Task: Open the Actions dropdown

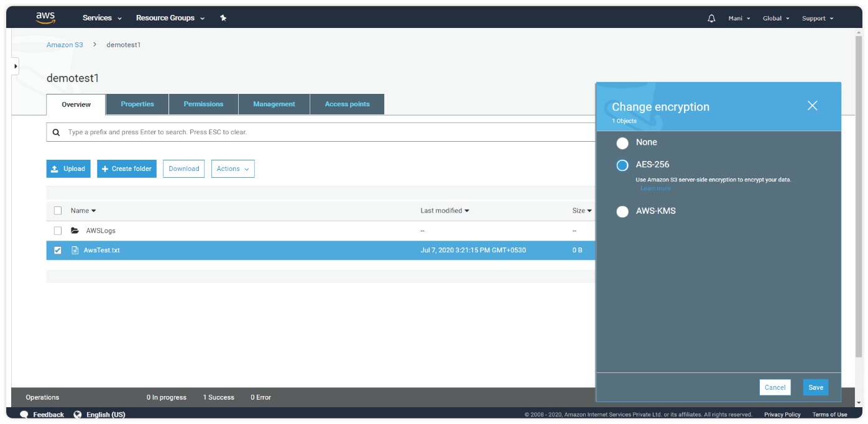Action: (233, 168)
